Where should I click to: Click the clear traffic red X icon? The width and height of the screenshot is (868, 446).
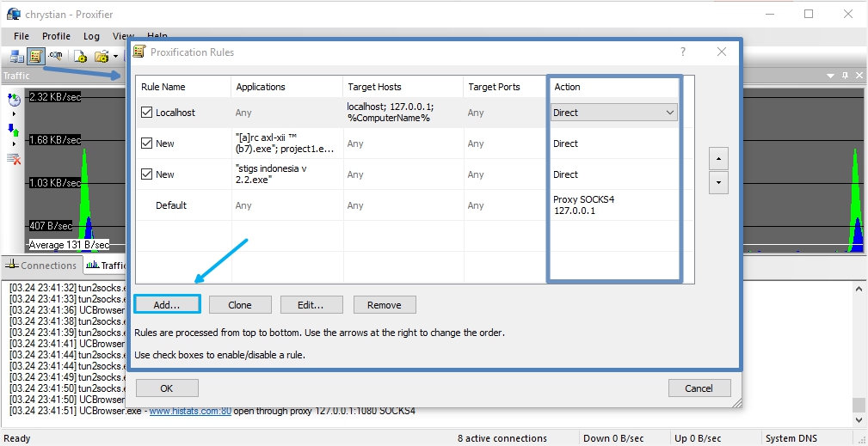(14, 159)
